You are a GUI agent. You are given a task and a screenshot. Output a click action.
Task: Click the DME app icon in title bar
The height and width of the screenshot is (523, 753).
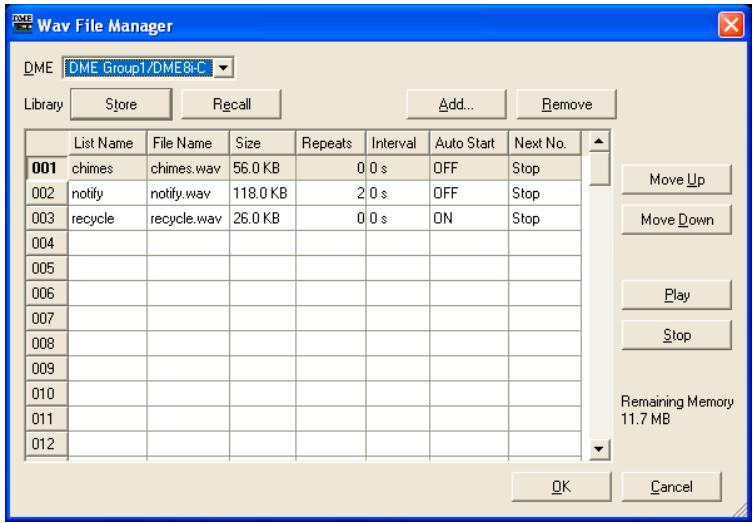click(x=22, y=24)
